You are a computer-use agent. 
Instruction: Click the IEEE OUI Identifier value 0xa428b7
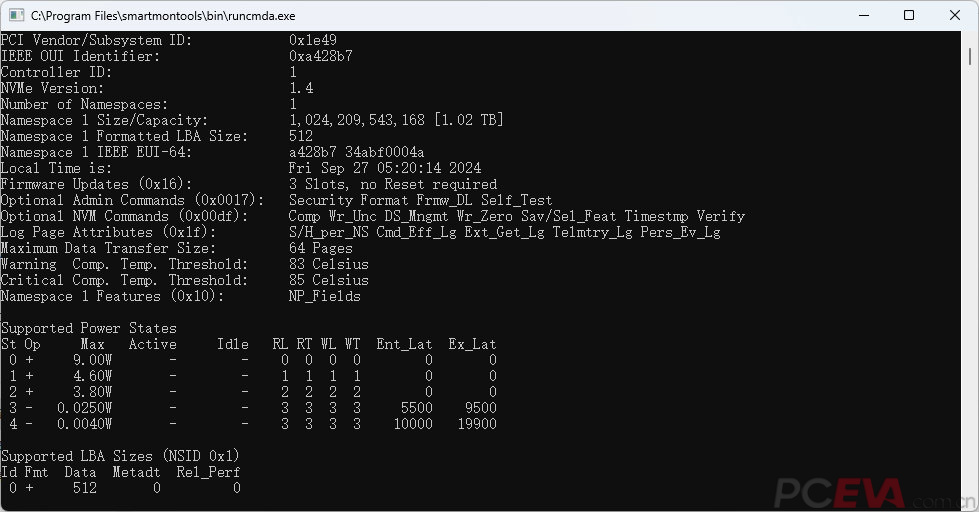pyautogui.click(x=320, y=56)
